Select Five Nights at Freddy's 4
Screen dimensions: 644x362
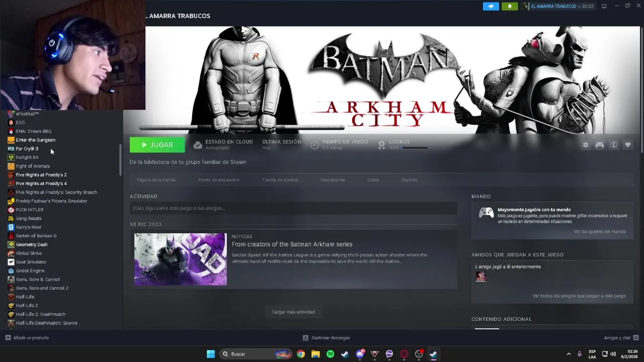click(41, 184)
